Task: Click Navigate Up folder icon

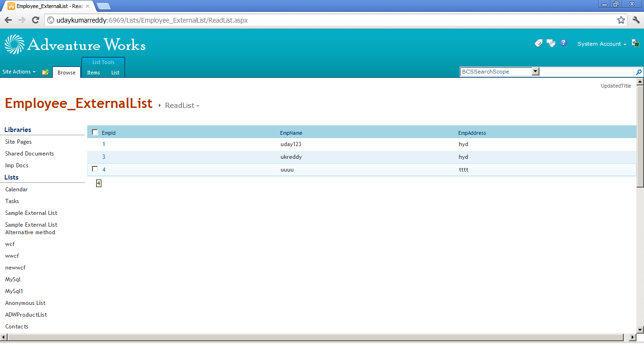Action: pyautogui.click(x=45, y=72)
